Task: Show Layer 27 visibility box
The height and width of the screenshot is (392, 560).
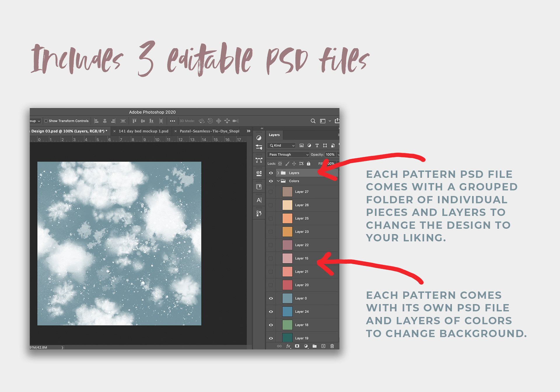Action: pyautogui.click(x=271, y=192)
